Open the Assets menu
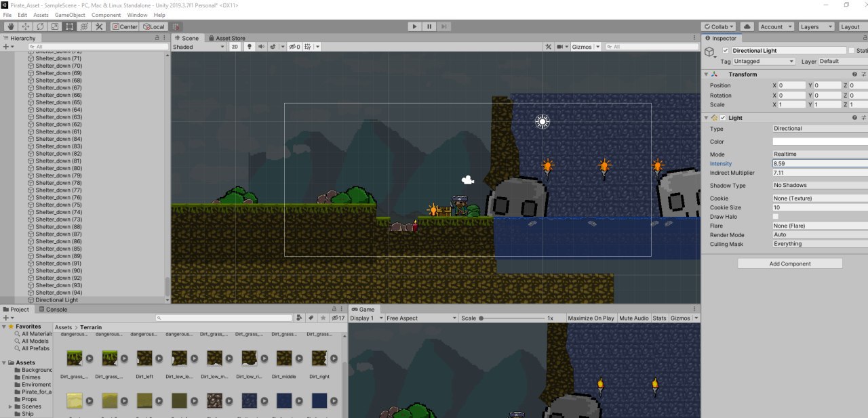Viewport: 868px width, 418px height. 41,15
